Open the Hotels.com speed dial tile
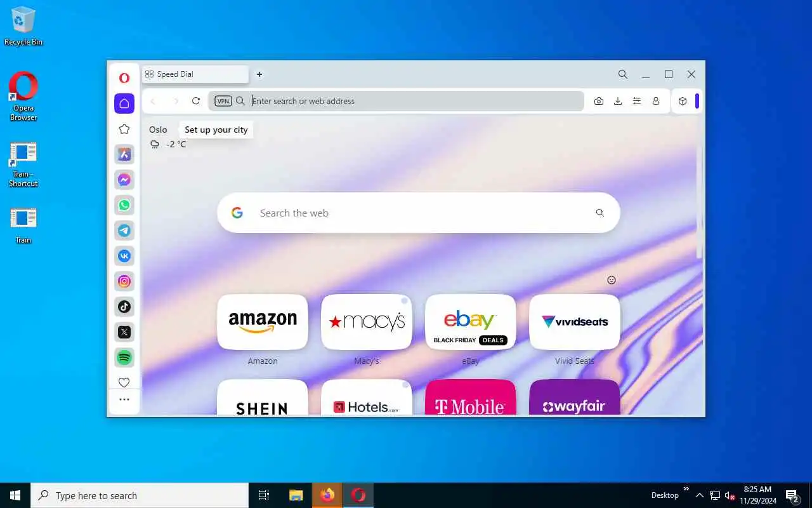The image size is (812, 508). [x=367, y=398]
